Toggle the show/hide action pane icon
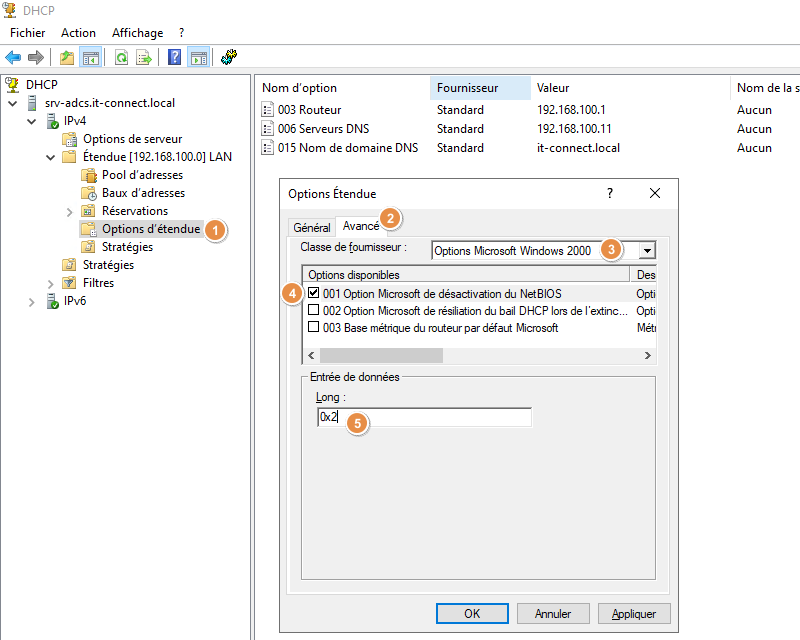 (x=198, y=57)
